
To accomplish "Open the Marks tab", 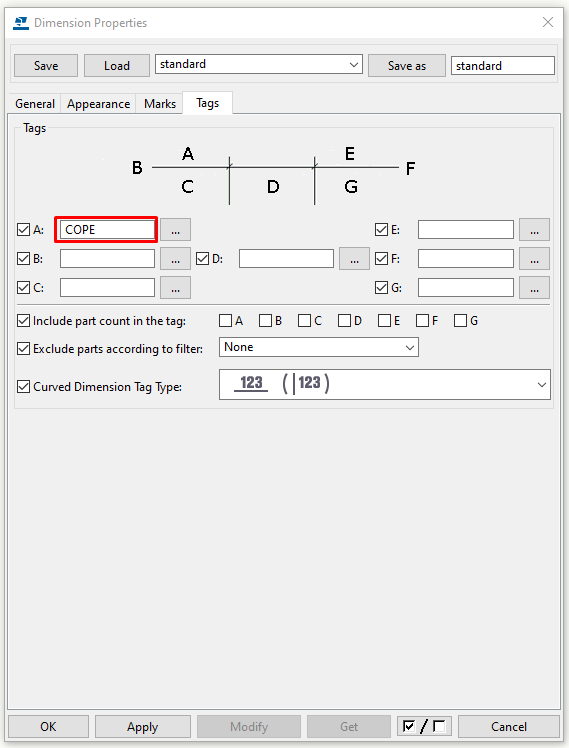I will click(160, 104).
